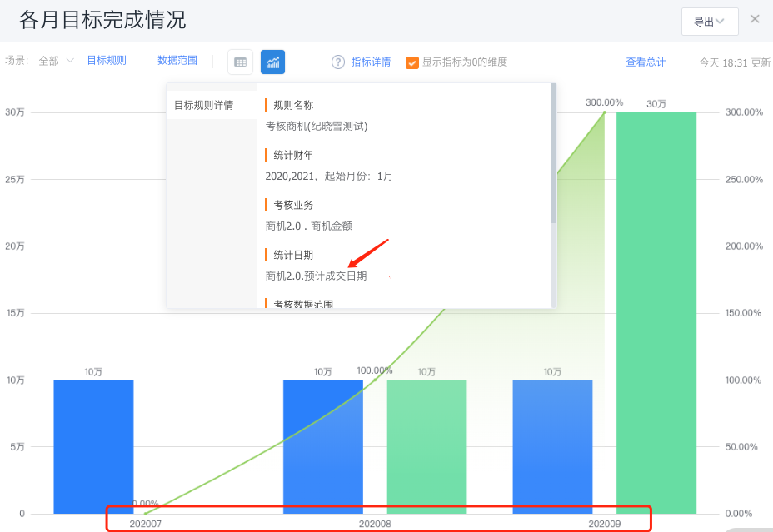Click 查看总计 to view totals
This screenshot has width=773, height=532.
pyautogui.click(x=646, y=62)
